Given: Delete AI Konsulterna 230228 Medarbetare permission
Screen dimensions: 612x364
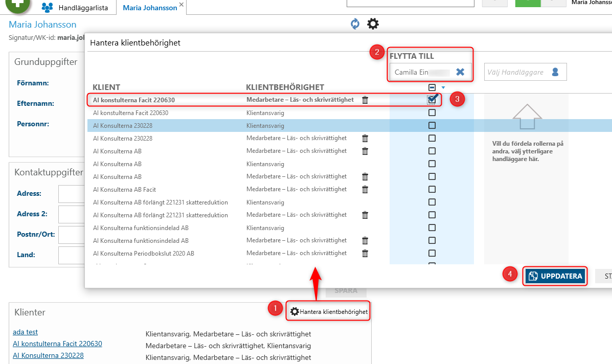Looking at the screenshot, I should tap(365, 138).
